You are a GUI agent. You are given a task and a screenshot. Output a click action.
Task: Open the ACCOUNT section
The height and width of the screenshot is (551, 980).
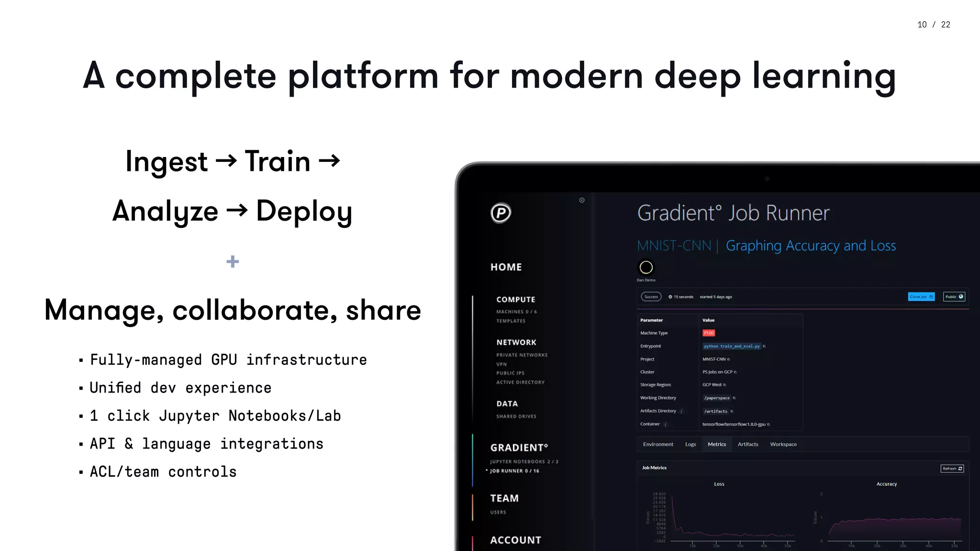pyautogui.click(x=516, y=540)
